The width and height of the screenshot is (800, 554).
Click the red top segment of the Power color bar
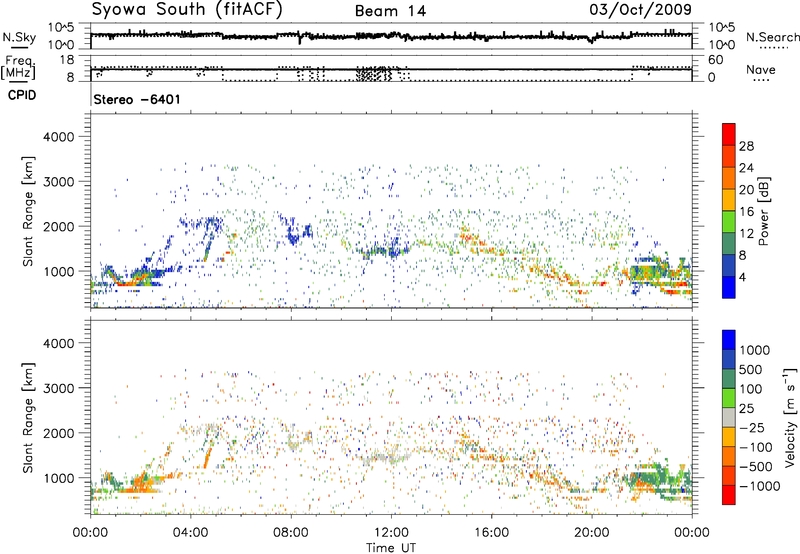[729, 135]
